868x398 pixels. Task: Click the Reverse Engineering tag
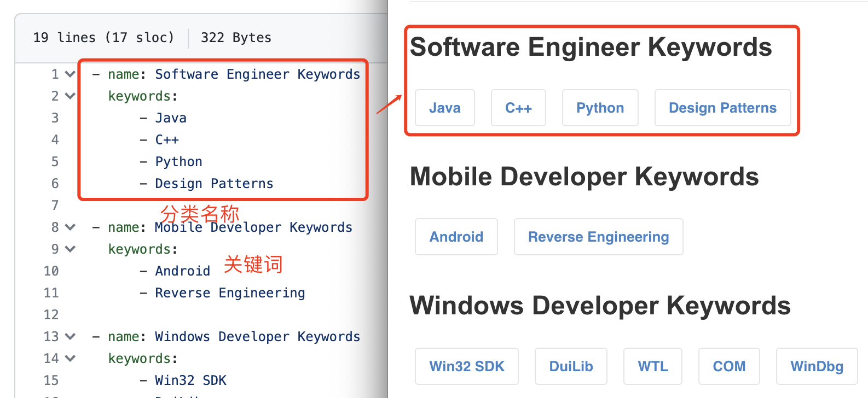tap(598, 237)
